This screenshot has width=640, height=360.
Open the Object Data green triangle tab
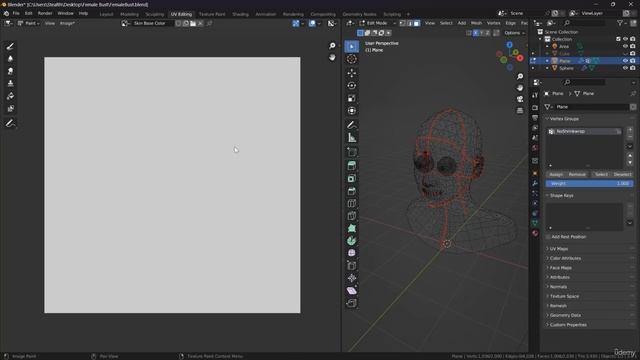tap(535, 223)
